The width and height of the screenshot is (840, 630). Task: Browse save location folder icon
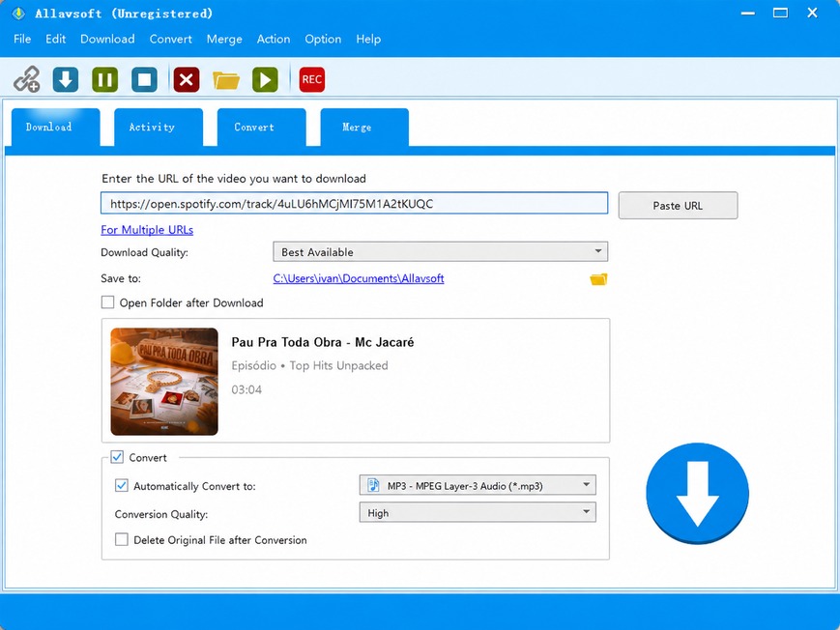(598, 279)
